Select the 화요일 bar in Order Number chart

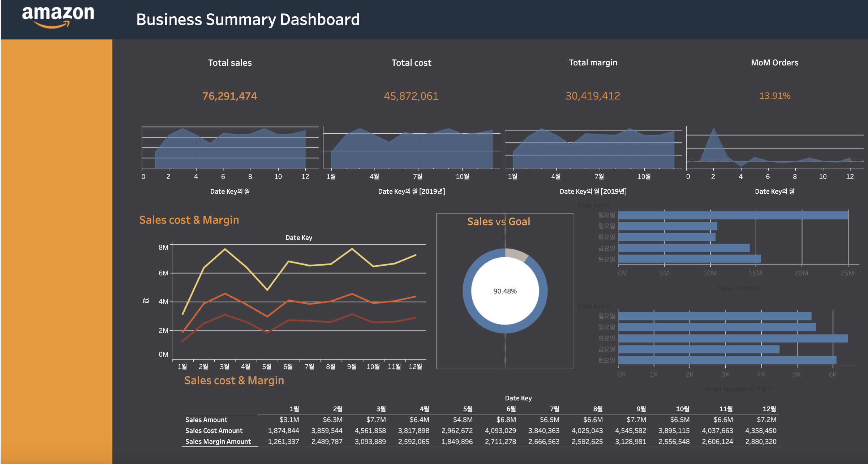tap(733, 338)
